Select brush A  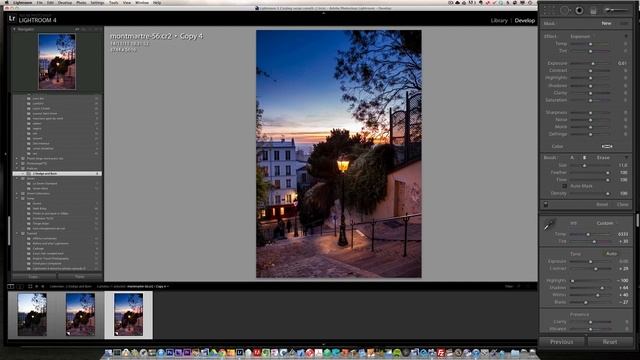[x=572, y=158]
